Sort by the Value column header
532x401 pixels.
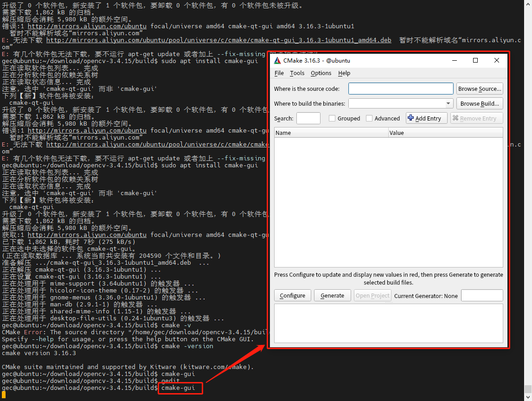[x=446, y=133]
